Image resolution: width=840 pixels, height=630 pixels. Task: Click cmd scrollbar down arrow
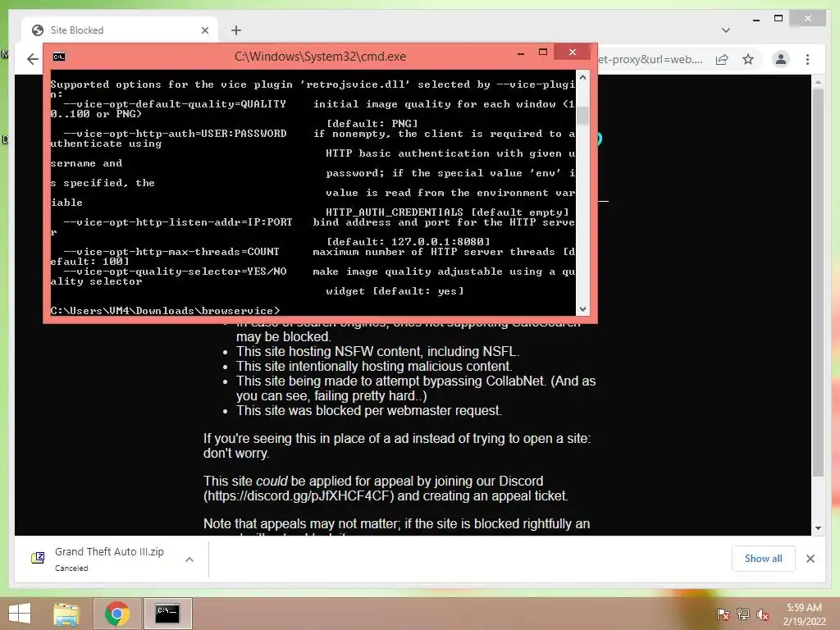583,309
